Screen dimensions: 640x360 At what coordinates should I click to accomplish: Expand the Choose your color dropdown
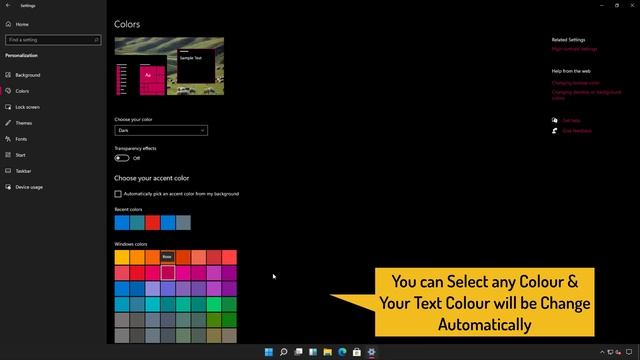[x=161, y=131]
